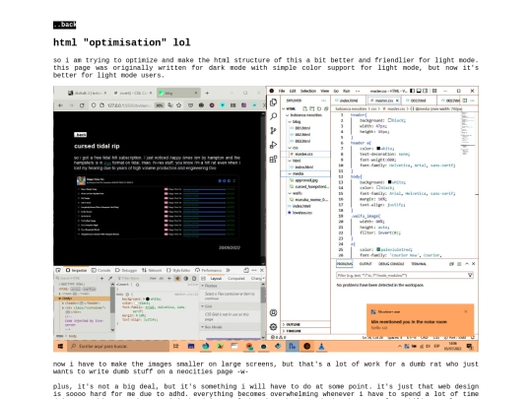Click color swatch on CSS line 7
The image size is (532, 399).
[378, 148]
